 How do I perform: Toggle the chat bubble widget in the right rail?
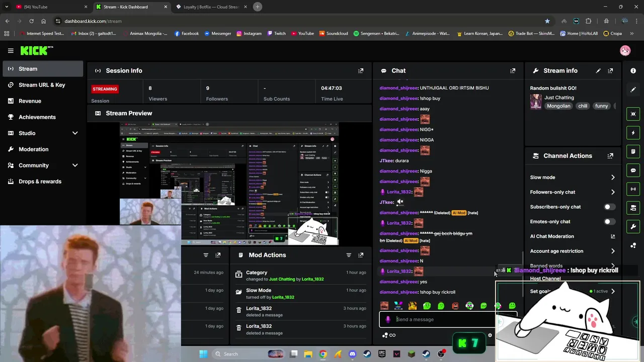pos(633,170)
